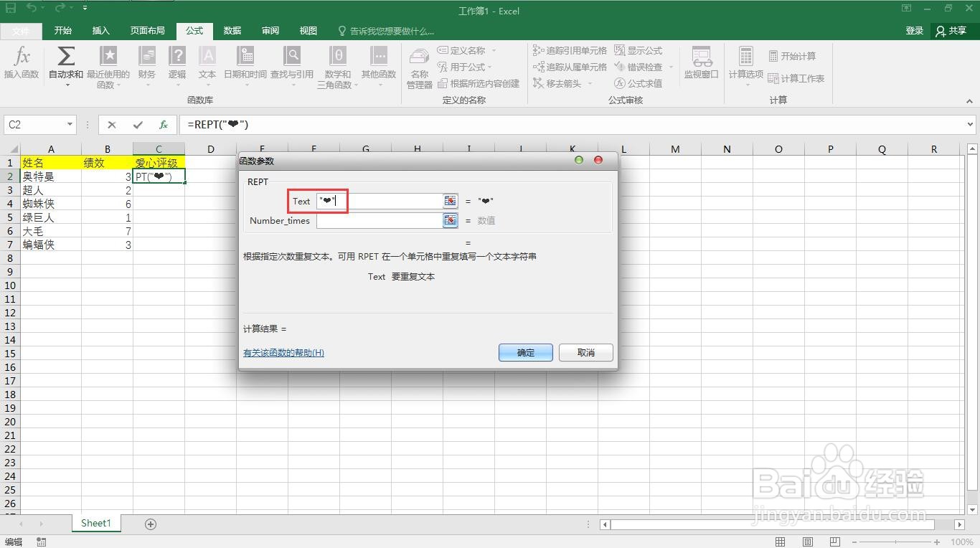Click the undo arrow in title bar
The height and width of the screenshot is (548, 980).
pos(32,9)
